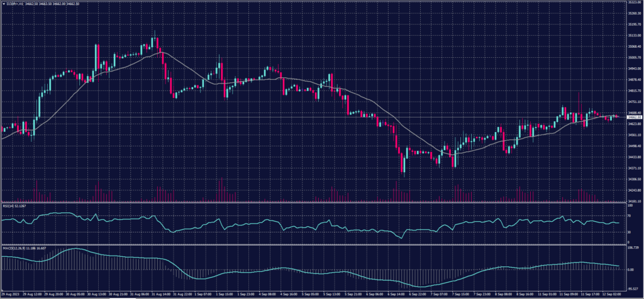Click the divider between RSI and MACD panels
This screenshot has width=644, height=299.
314,244
